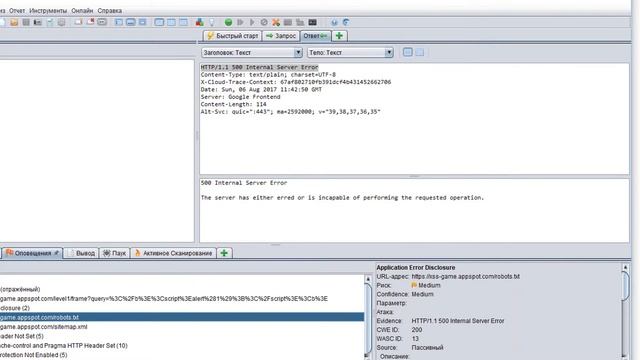Image resolution: width=640 pixels, height=360 pixels.
Task: Expand the Заголовок: Текст dropdown
Action: [x=298, y=52]
